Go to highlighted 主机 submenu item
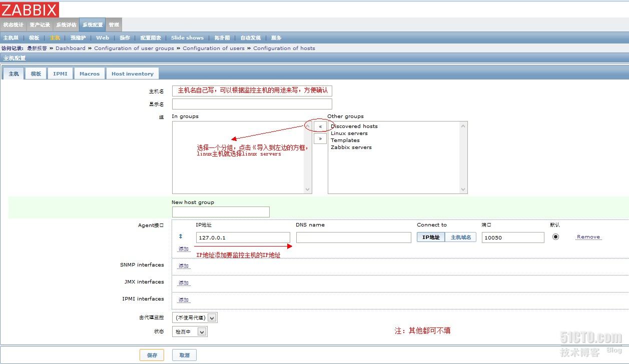629x364 pixels. coord(55,37)
